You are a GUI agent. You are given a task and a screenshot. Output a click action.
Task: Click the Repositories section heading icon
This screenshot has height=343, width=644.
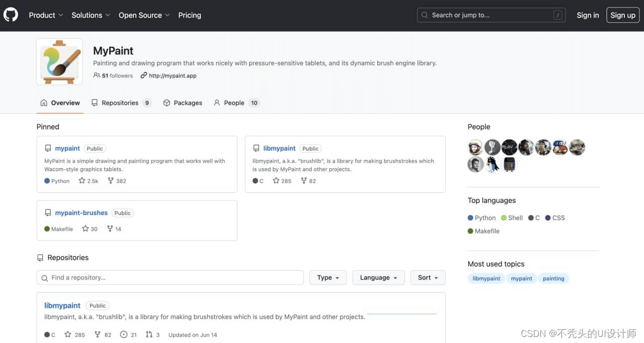tap(40, 258)
